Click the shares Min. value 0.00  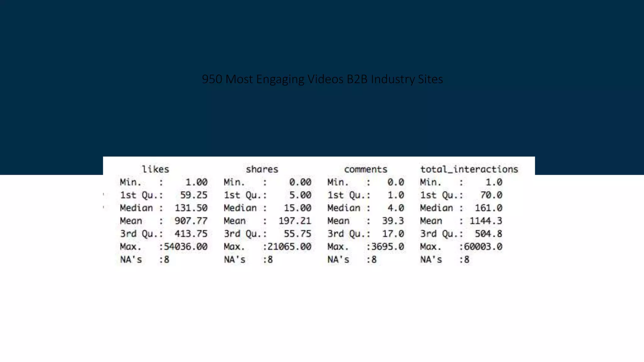pos(300,182)
